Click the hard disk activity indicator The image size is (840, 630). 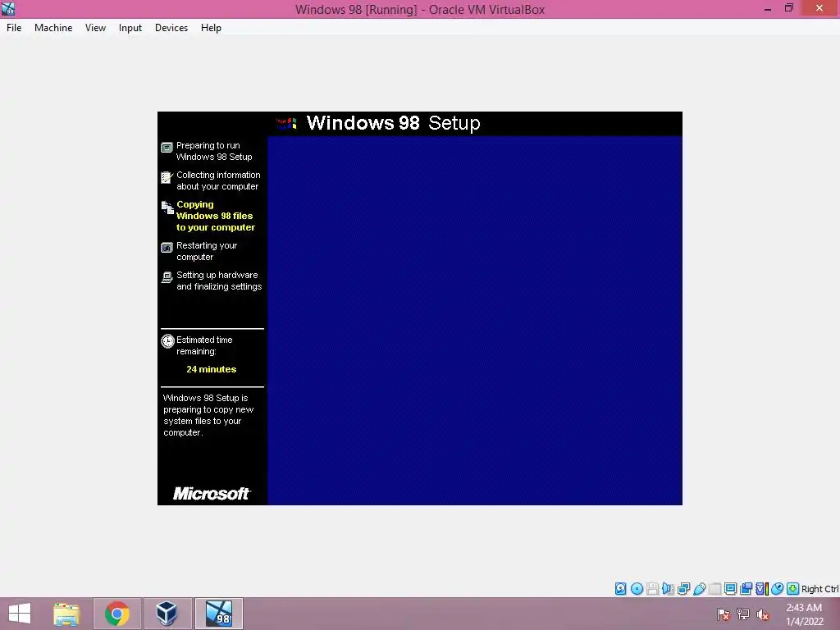click(620, 589)
